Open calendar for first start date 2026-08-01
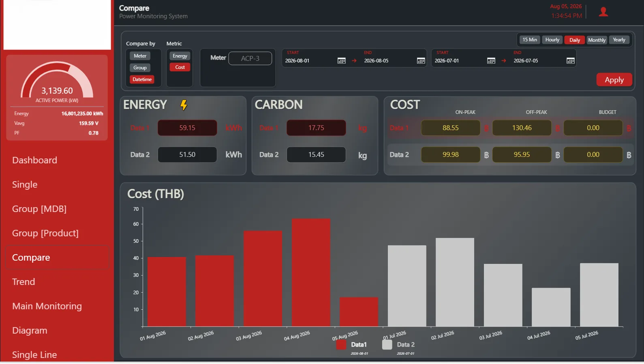This screenshot has width=644, height=364. (x=342, y=61)
